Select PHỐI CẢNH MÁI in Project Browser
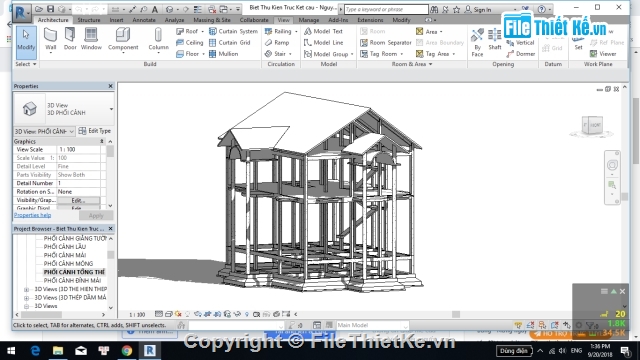Screen dimensions: 640x360 coord(65,255)
